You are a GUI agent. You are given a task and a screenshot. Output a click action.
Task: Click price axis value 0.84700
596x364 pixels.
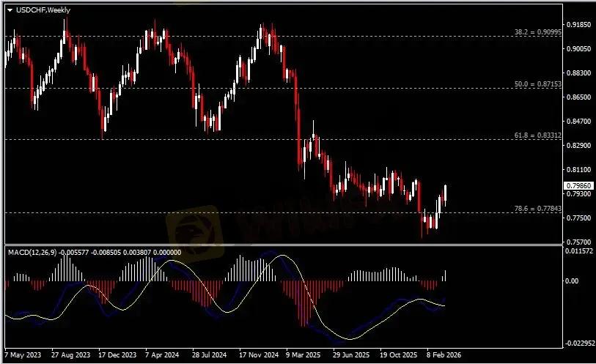[578, 121]
